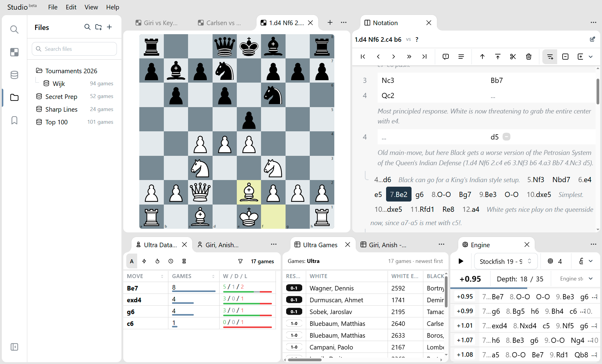Viewport: 602px width, 364px height.
Task: Click the engine depth progress bar
Action: coord(525,288)
